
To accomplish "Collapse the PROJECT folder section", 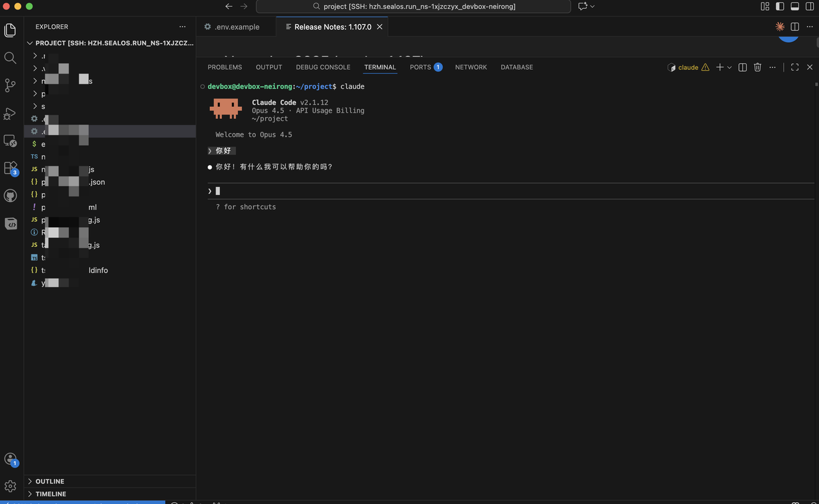I will [x=110, y=43].
